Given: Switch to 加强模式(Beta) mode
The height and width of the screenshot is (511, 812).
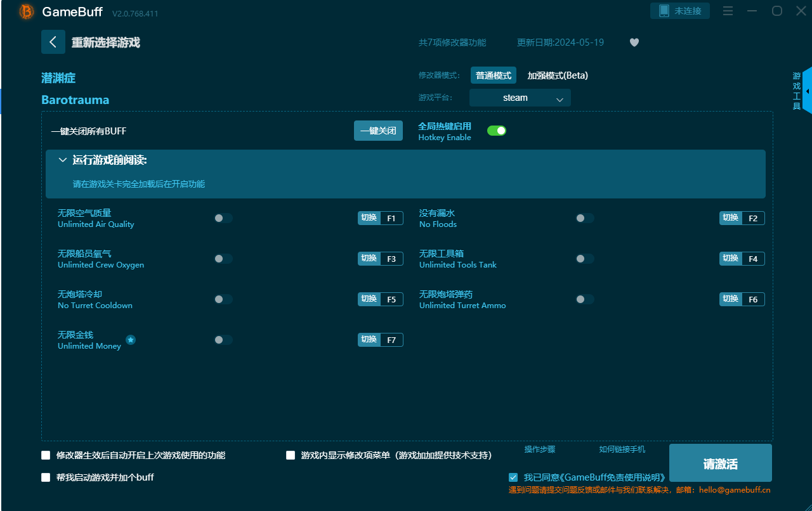Looking at the screenshot, I should click(558, 75).
